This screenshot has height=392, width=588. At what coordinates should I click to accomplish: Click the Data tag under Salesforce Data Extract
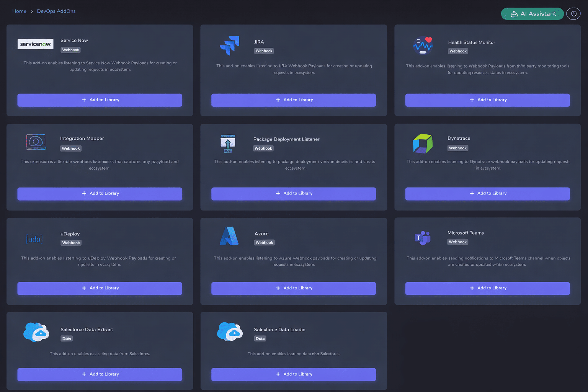coord(67,338)
